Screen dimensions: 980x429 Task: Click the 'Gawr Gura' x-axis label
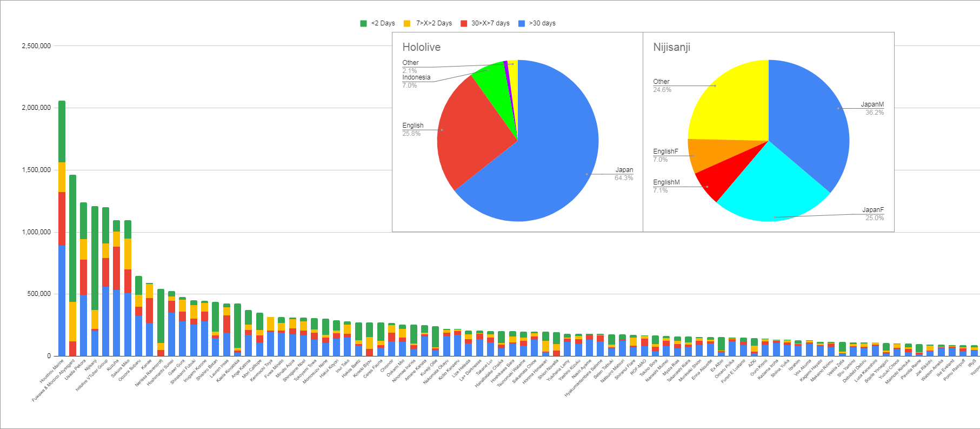click(x=177, y=367)
